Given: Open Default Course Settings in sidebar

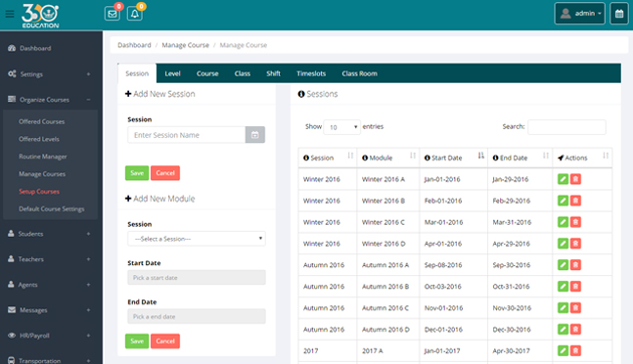Looking at the screenshot, I should point(51,209).
